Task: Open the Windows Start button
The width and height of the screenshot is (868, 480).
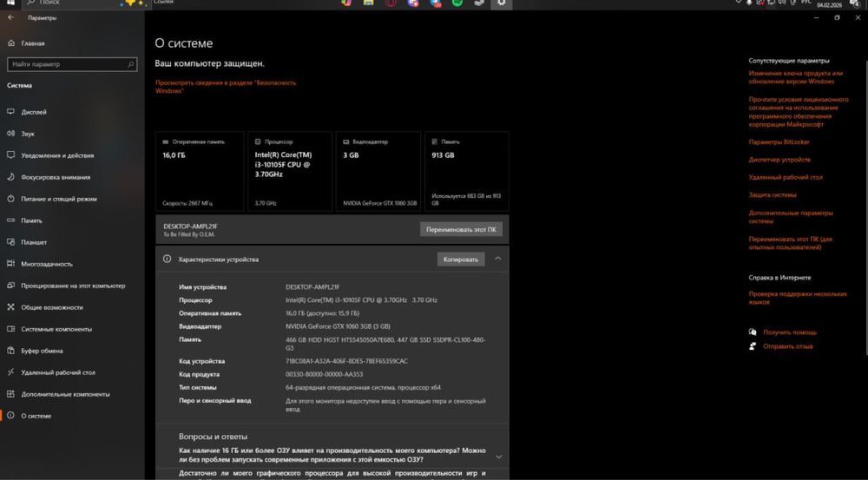Action: click(10, 3)
